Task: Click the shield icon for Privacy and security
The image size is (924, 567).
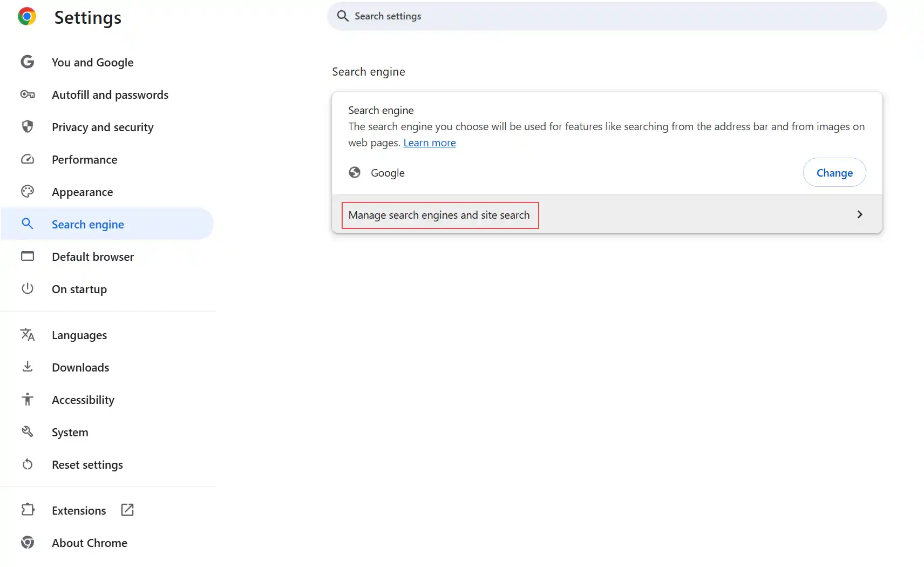Action: (x=28, y=127)
